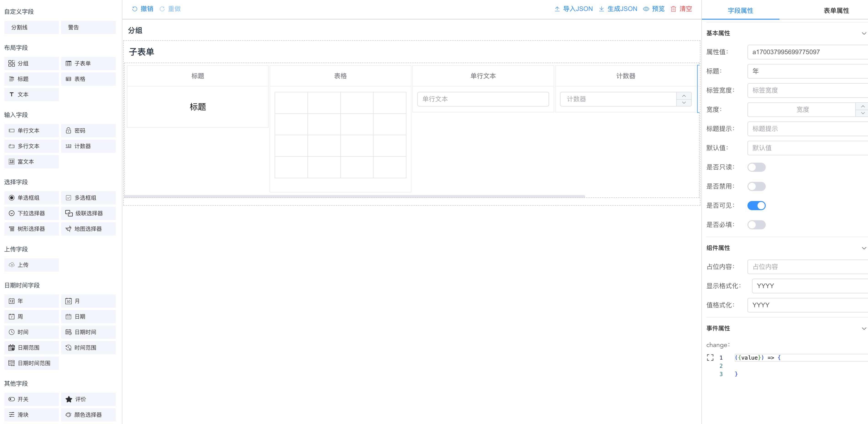
Task: Click the 警告 custom field
Action: point(88,27)
